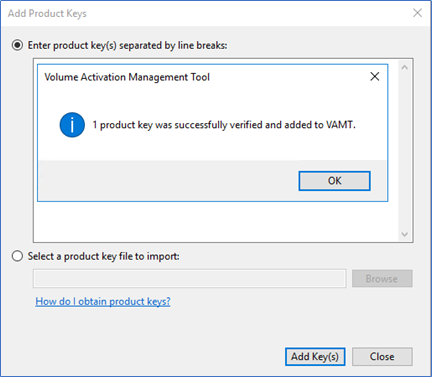Close the Volume Activation Management Tool message box
432x377 pixels.
point(375,77)
